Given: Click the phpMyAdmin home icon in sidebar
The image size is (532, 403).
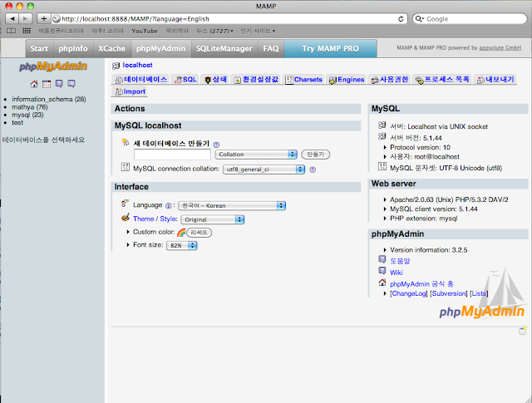Looking at the screenshot, I should [34, 84].
